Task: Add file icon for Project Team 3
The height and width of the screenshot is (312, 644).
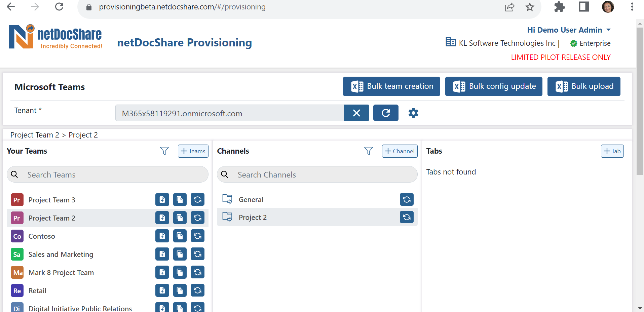Action: coord(162,200)
